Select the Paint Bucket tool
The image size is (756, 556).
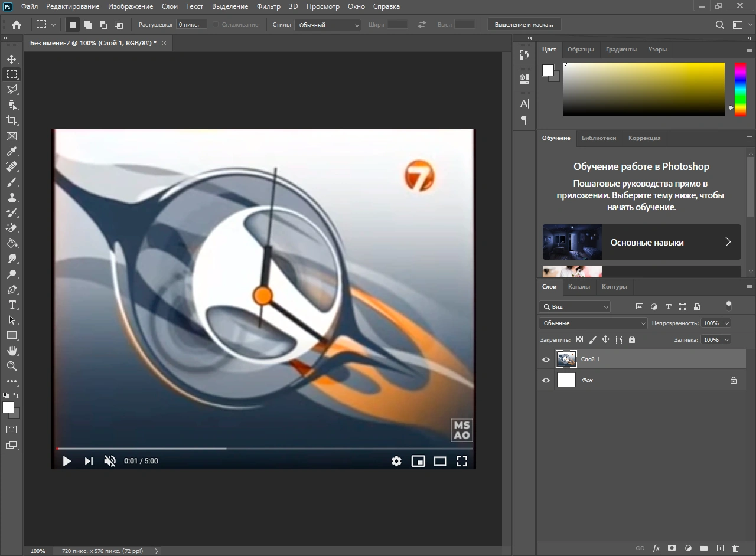[12, 243]
